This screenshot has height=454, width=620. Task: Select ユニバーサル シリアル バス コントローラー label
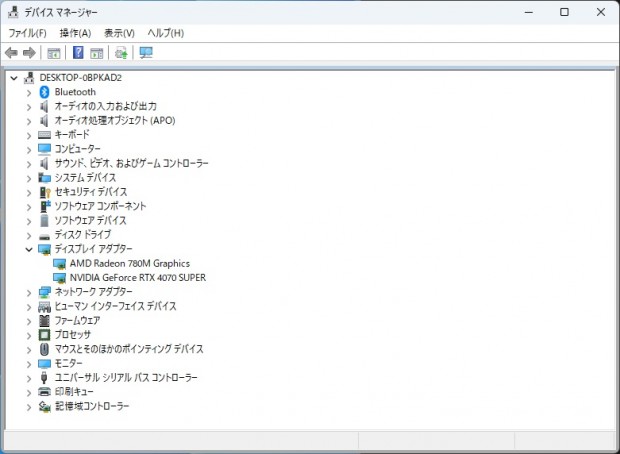click(126, 377)
